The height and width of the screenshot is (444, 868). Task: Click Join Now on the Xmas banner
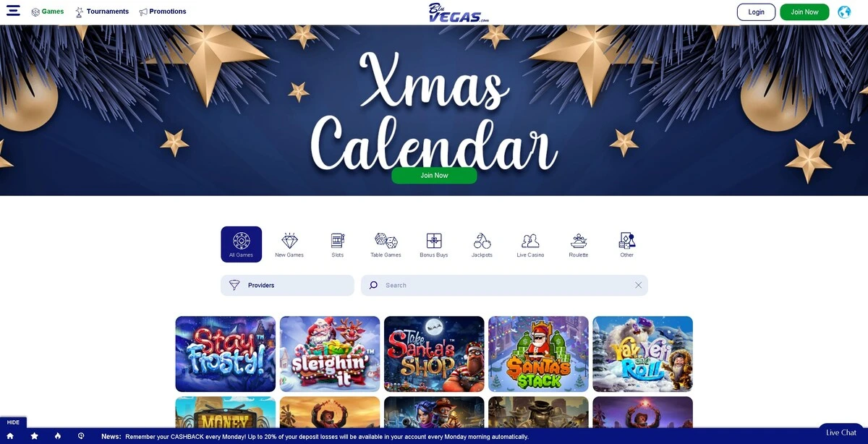(x=434, y=176)
